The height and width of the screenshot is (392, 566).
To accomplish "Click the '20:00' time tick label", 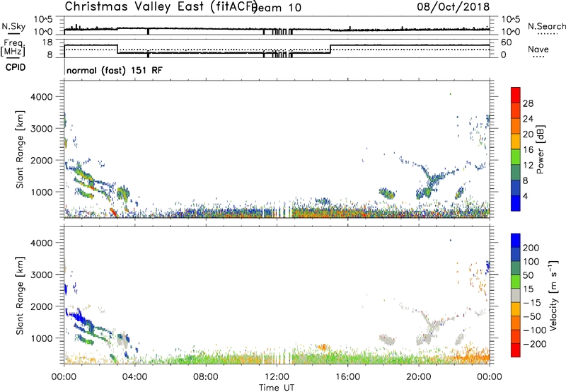I will pos(419,377).
